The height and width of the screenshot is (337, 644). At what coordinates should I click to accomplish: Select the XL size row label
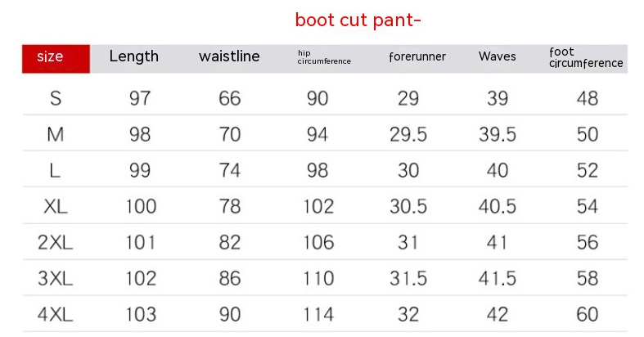(x=56, y=206)
